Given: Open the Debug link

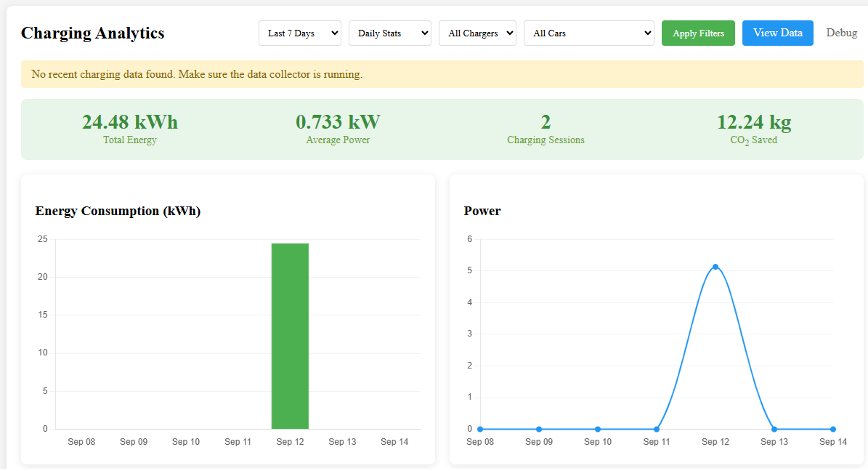Looking at the screenshot, I should (841, 33).
